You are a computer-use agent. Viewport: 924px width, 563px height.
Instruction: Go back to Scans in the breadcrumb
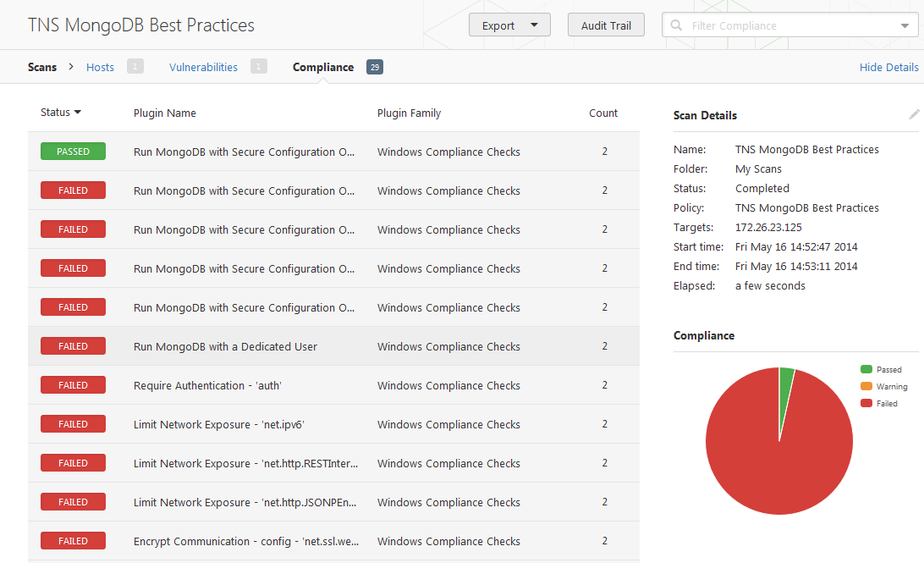(42, 67)
